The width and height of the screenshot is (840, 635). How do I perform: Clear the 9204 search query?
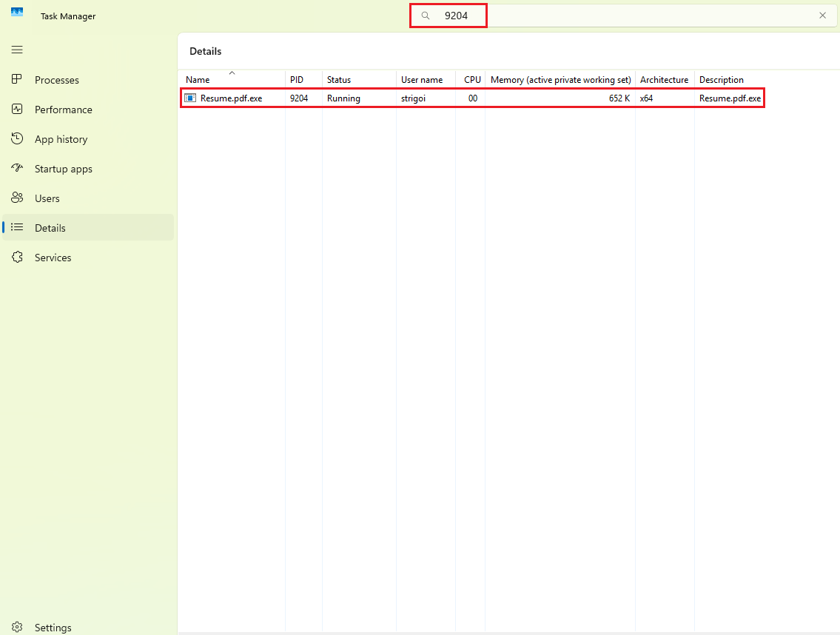[822, 15]
